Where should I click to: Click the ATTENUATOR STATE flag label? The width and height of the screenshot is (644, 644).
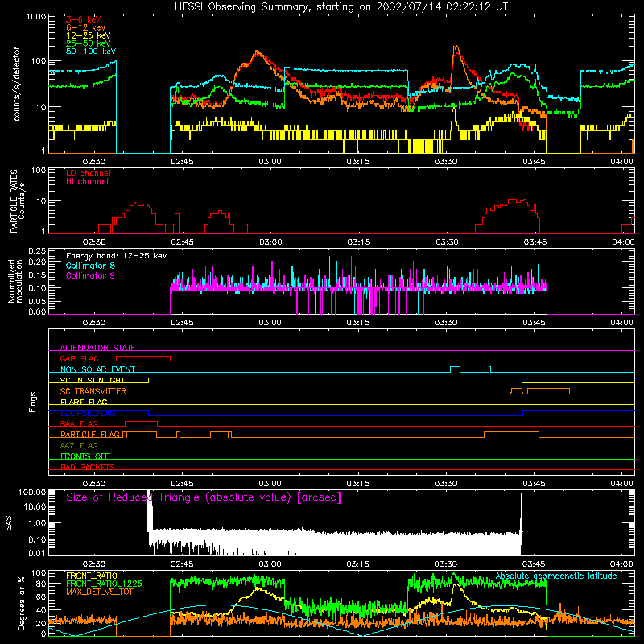(x=97, y=348)
